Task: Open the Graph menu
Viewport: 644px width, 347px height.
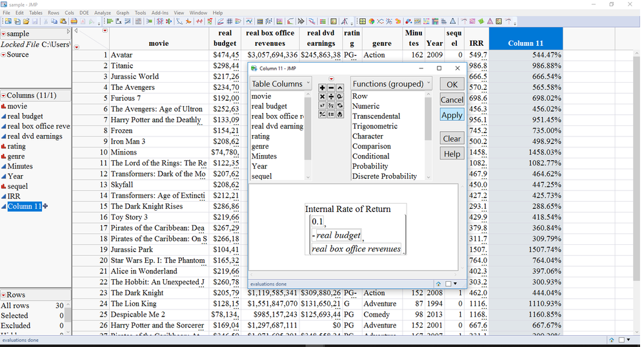Action: point(123,13)
